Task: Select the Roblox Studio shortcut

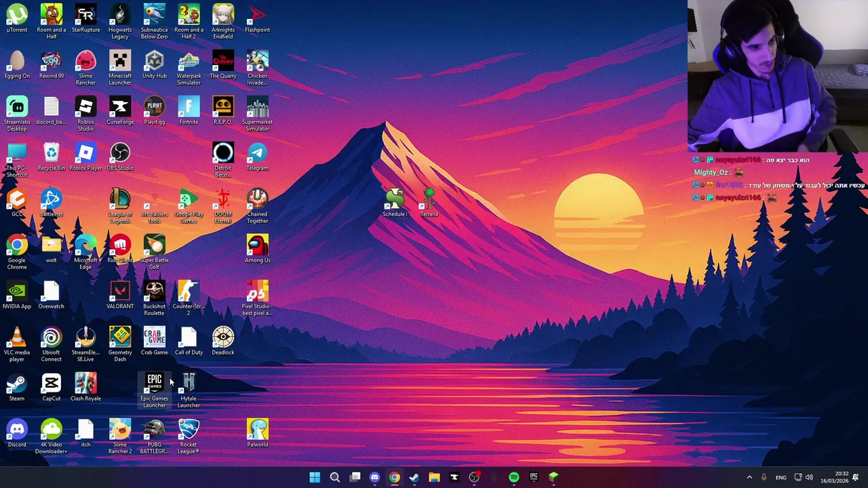Action: pos(85,114)
